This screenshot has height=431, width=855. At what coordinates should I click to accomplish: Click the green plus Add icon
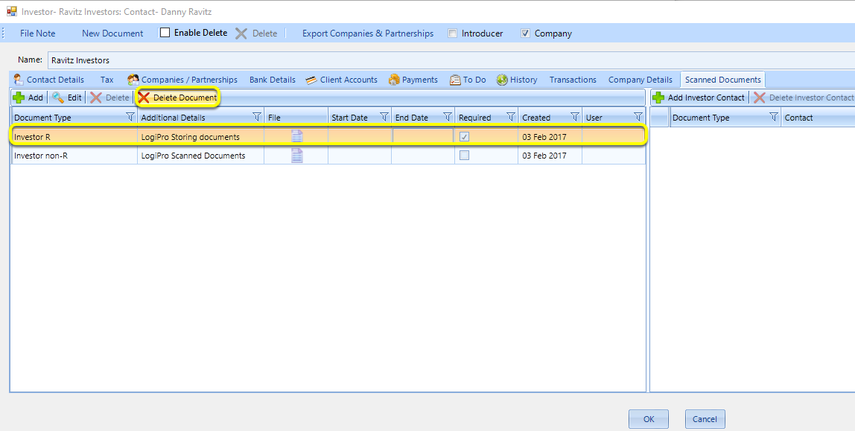click(x=19, y=98)
